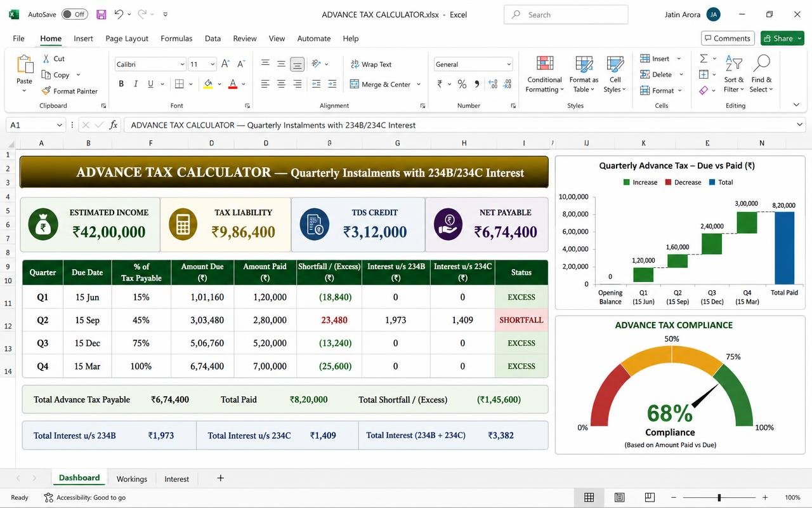Click the zoom slider handle
Image resolution: width=812 pixels, height=508 pixels.
[719, 497]
